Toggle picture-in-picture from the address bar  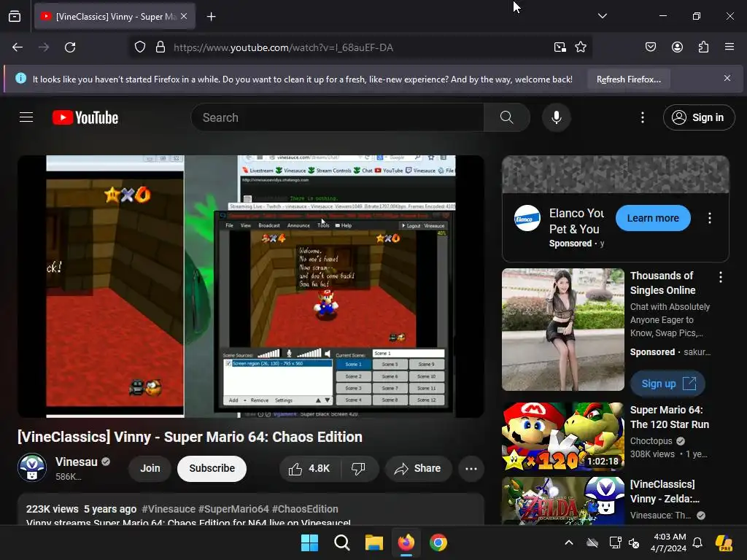[560, 47]
